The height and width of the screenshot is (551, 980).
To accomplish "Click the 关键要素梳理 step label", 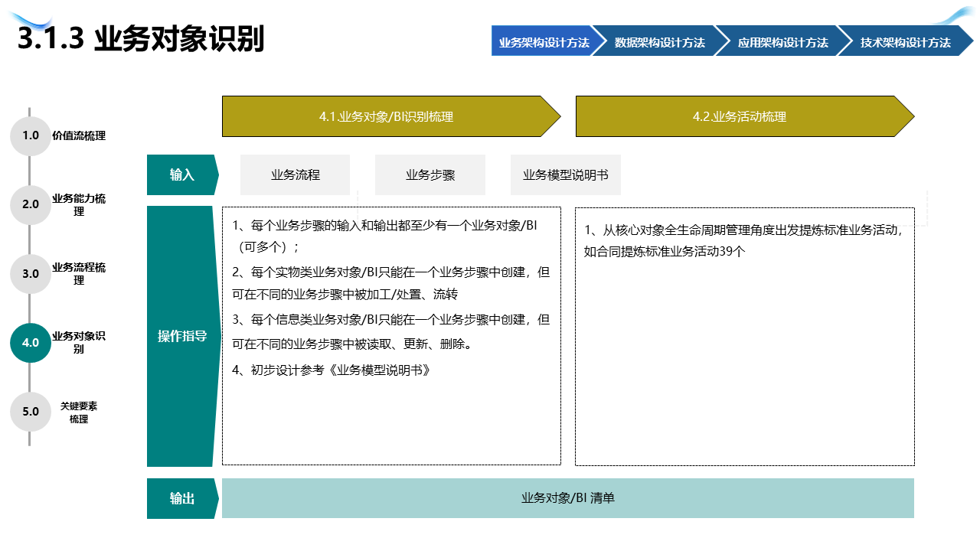I will tap(79, 412).
